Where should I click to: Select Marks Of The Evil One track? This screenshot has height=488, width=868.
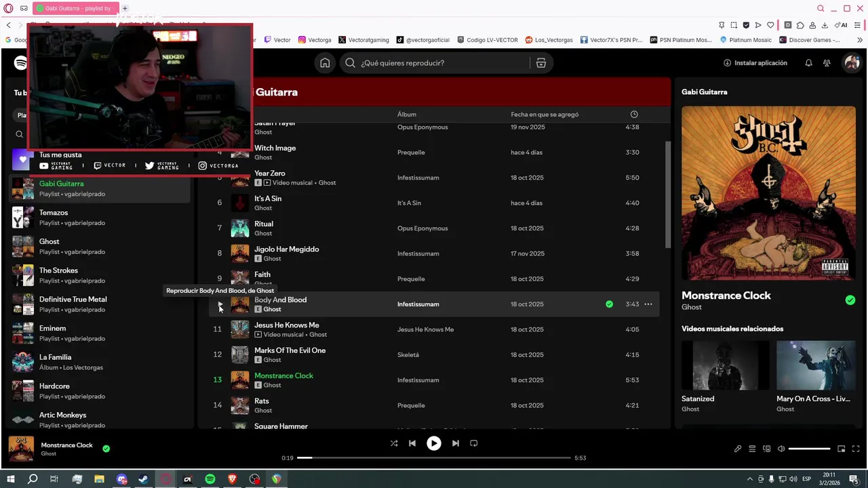[434, 355]
